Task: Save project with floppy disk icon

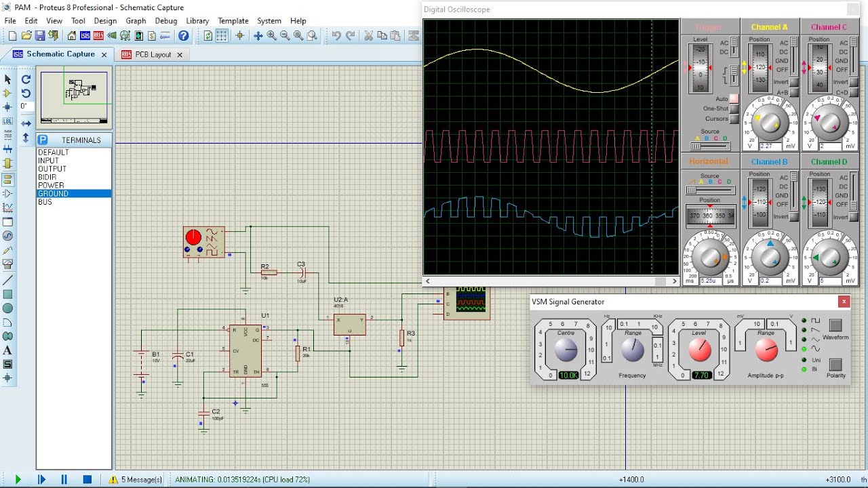Action: [40, 36]
